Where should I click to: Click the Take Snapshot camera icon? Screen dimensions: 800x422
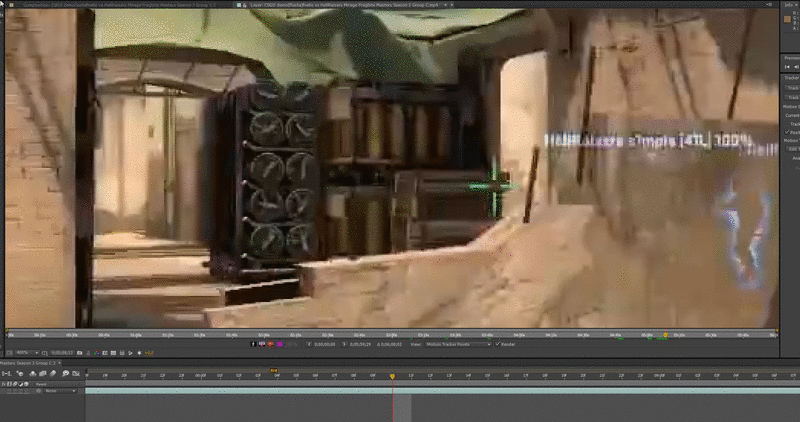click(x=80, y=353)
